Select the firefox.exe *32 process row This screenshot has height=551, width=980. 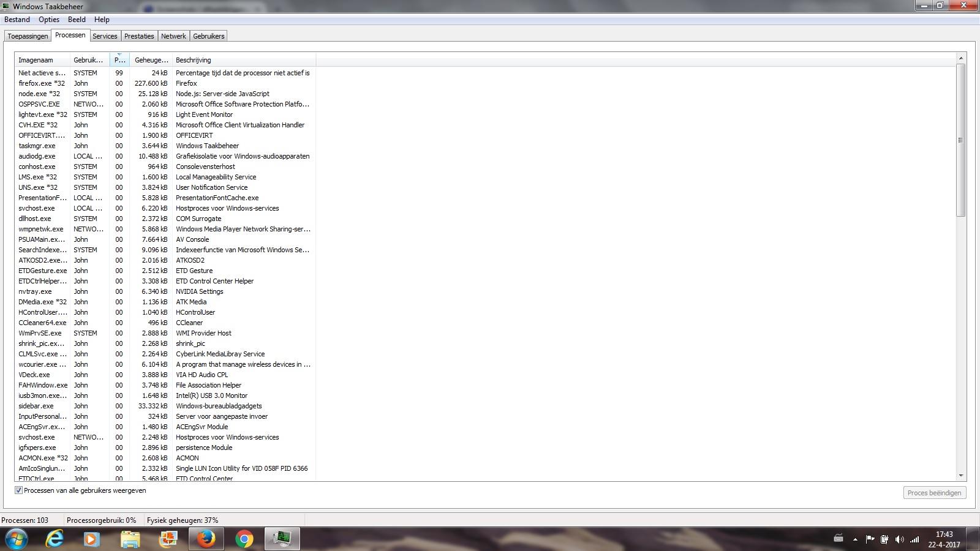pos(165,83)
